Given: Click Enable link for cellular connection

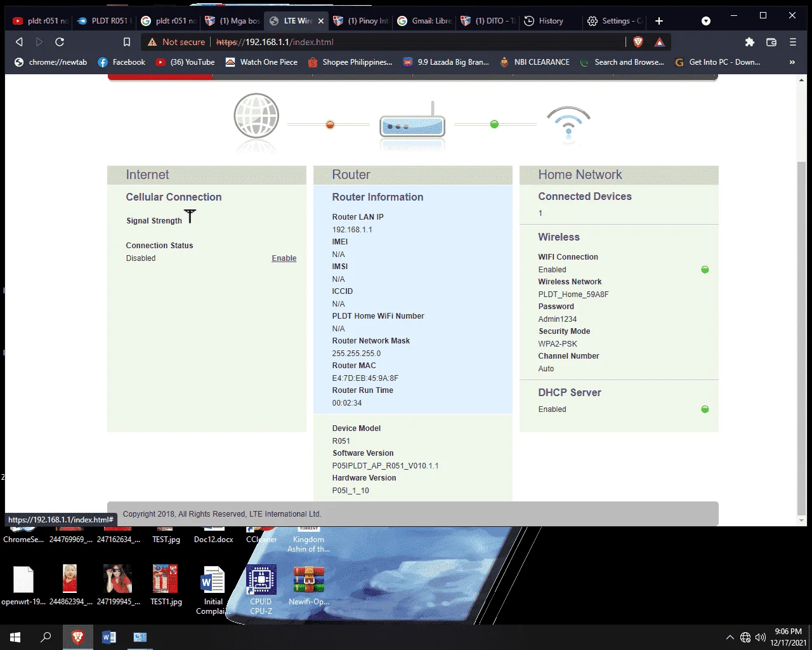Looking at the screenshot, I should click(x=284, y=258).
